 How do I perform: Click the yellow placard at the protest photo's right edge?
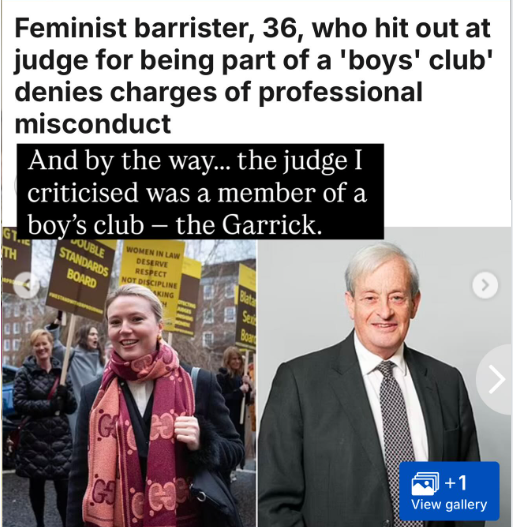click(x=246, y=306)
